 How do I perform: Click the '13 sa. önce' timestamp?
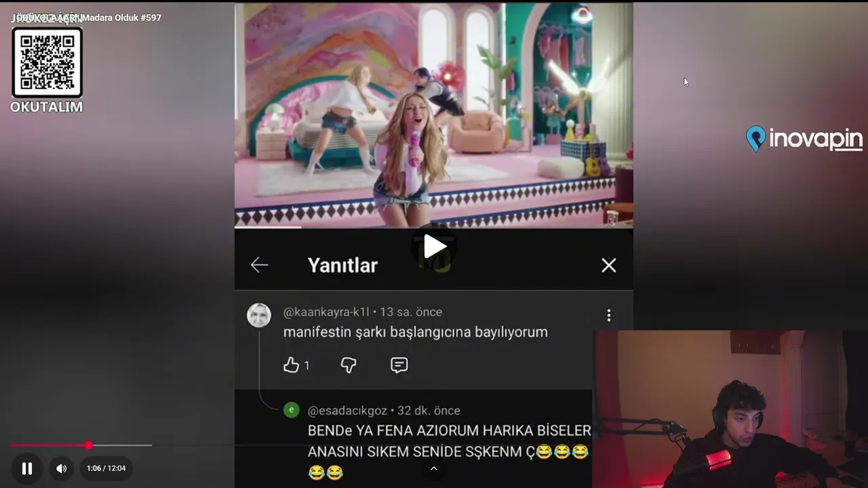[411, 312]
